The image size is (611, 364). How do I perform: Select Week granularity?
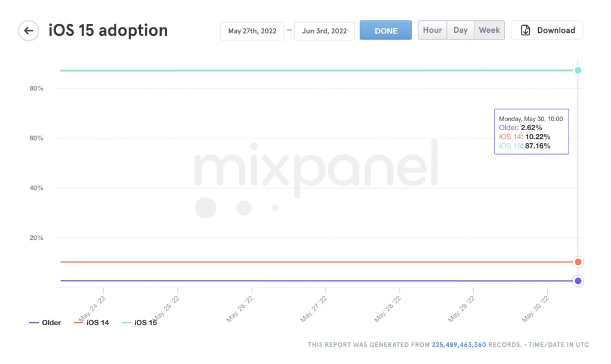pos(489,30)
